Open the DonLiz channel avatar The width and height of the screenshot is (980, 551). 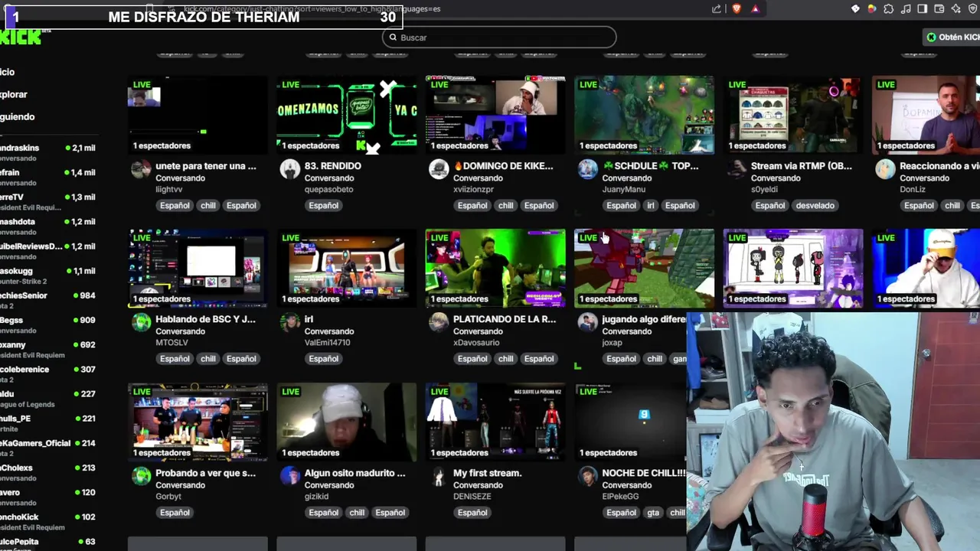coord(885,169)
